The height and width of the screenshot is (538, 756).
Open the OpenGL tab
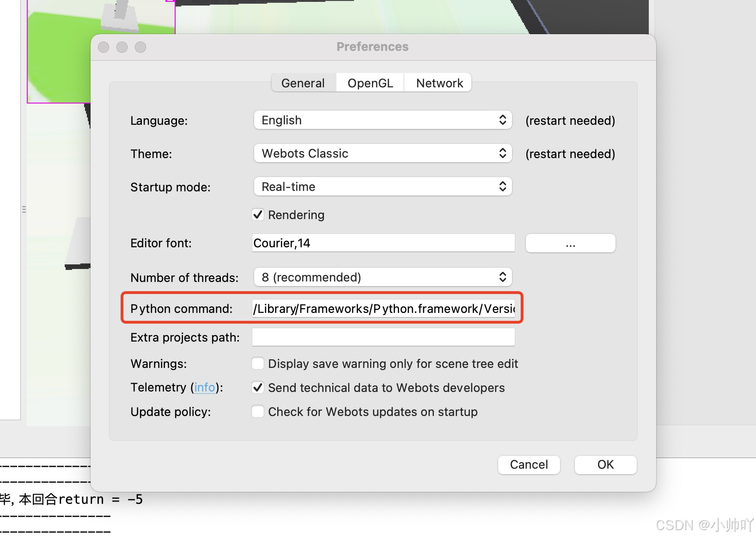coord(370,83)
